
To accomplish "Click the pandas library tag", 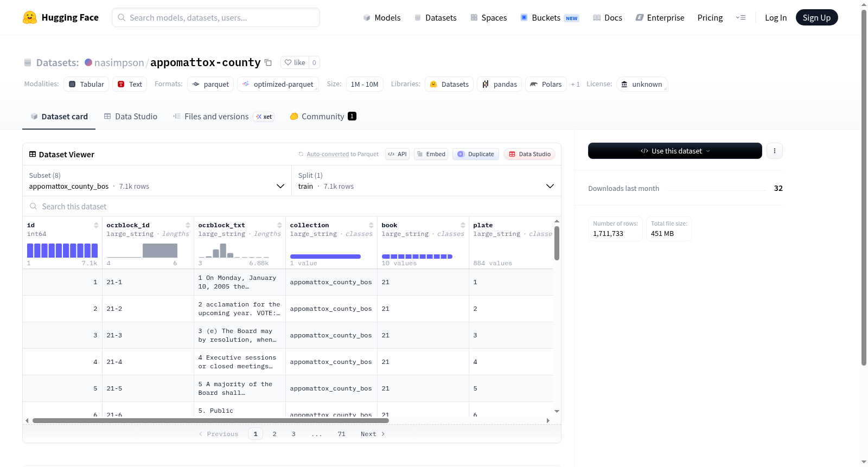I will 500,84.
